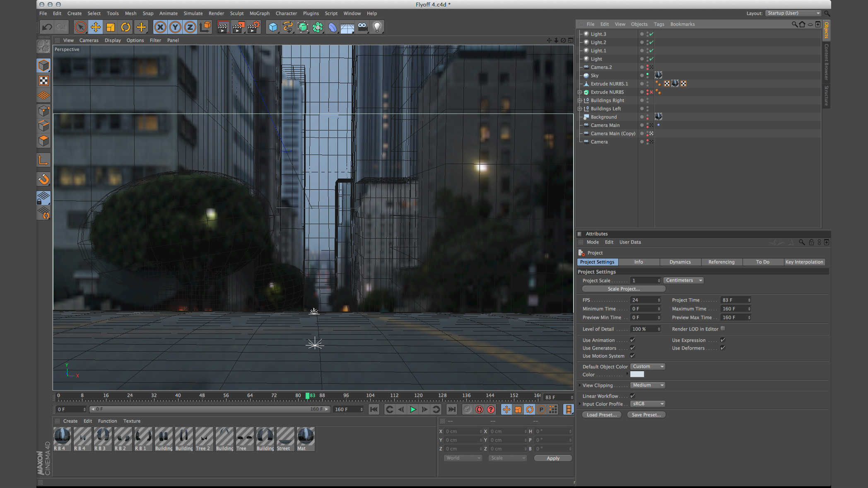The width and height of the screenshot is (868, 488).
Task: Toggle the Linear Workflow checkbox
Action: click(x=632, y=396)
